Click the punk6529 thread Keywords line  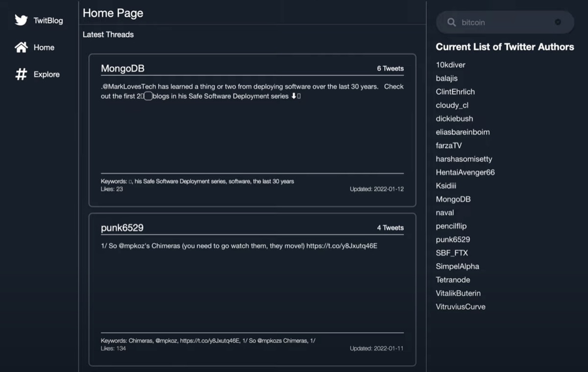pyautogui.click(x=208, y=341)
